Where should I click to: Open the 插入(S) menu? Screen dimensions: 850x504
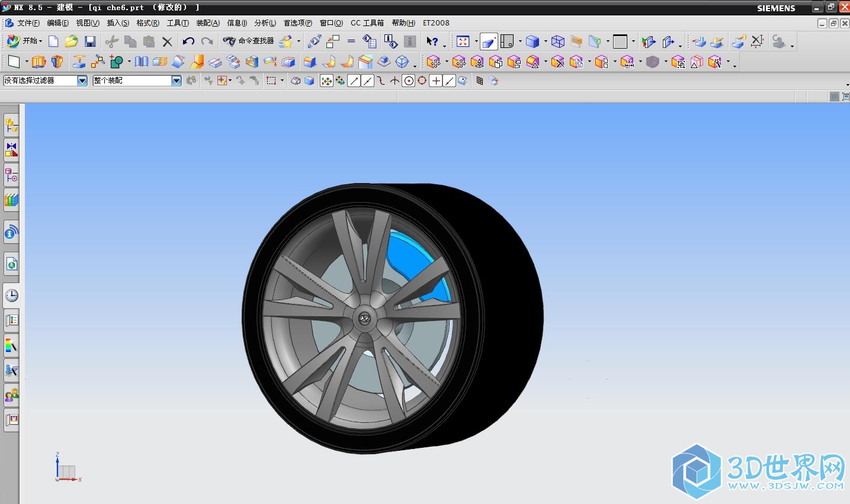click(x=118, y=23)
